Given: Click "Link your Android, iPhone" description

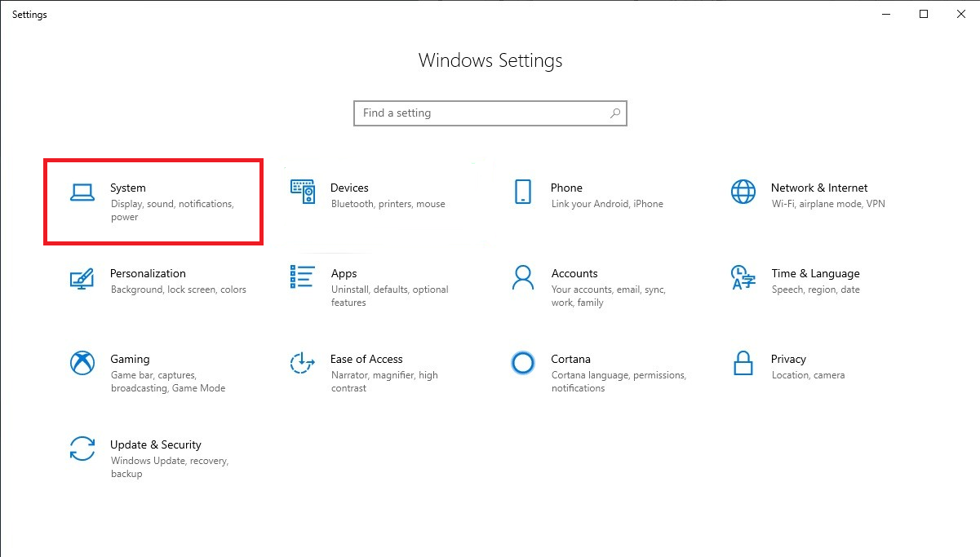Looking at the screenshot, I should point(607,204).
